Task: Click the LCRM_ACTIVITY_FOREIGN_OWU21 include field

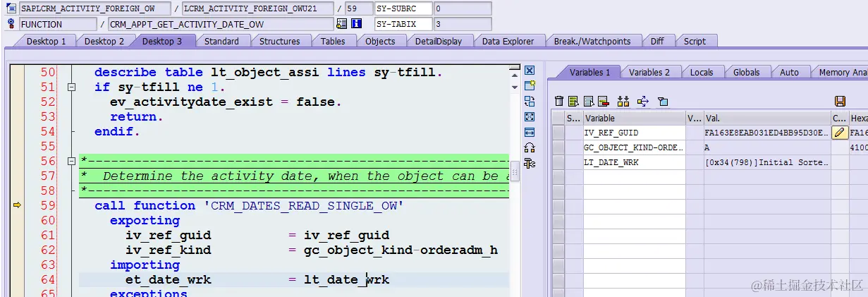Action: click(257, 9)
